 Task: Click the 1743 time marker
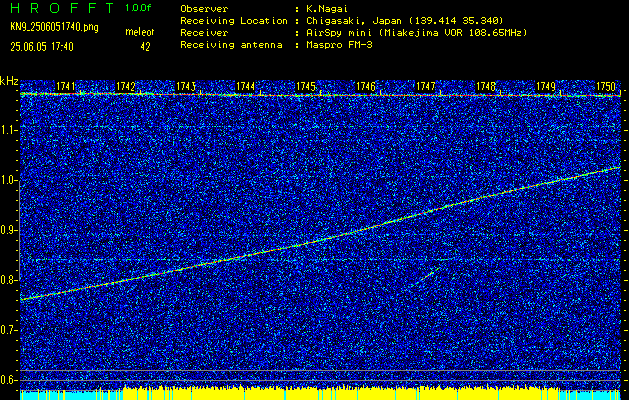pos(186,86)
